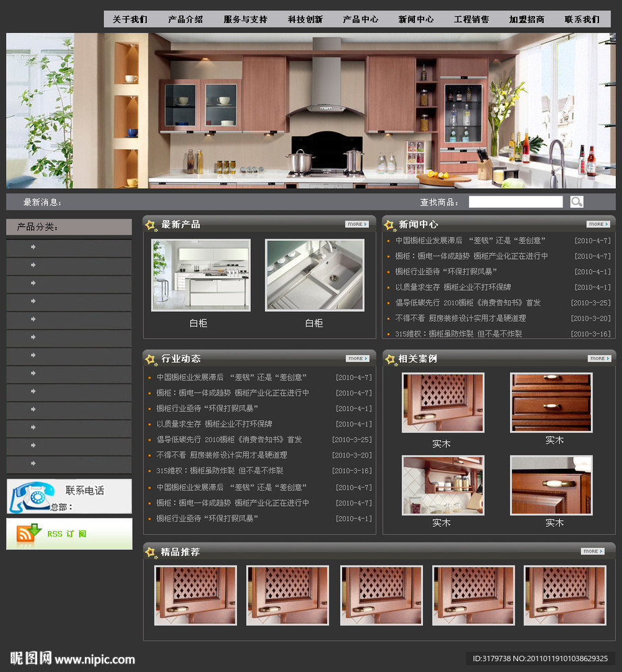Viewport: 622px width, 672px height.
Task: Open MORE in the 最新产品 panel
Action: pos(357,224)
